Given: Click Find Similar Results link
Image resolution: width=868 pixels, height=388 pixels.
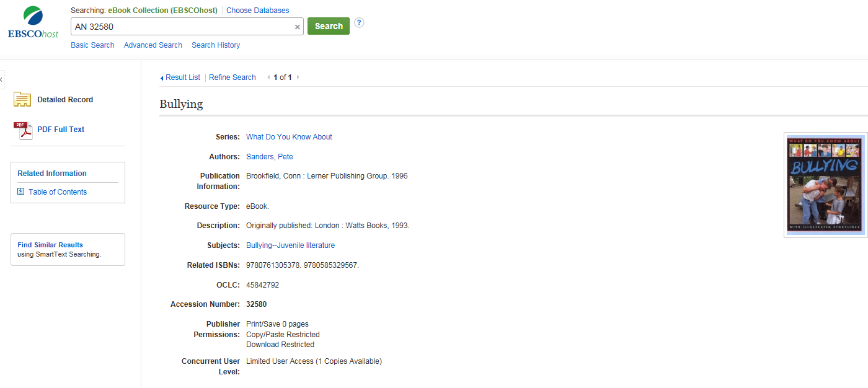Looking at the screenshot, I should tap(50, 245).
